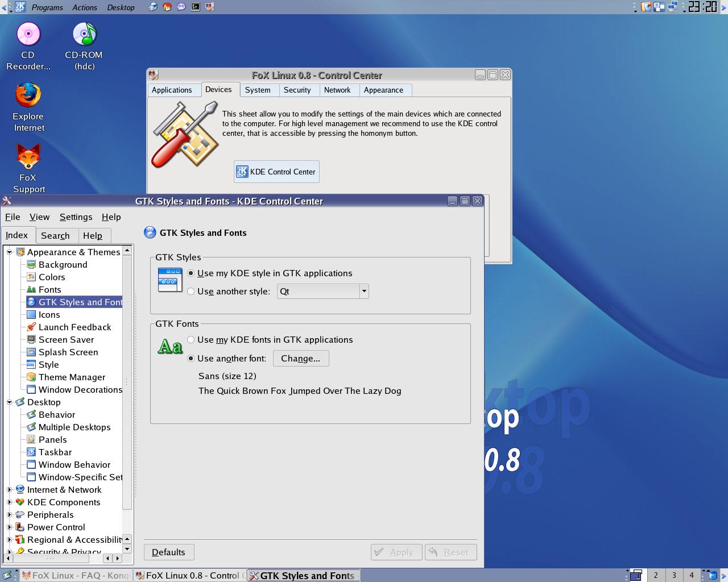Open Theme Manager entry

(x=66, y=377)
